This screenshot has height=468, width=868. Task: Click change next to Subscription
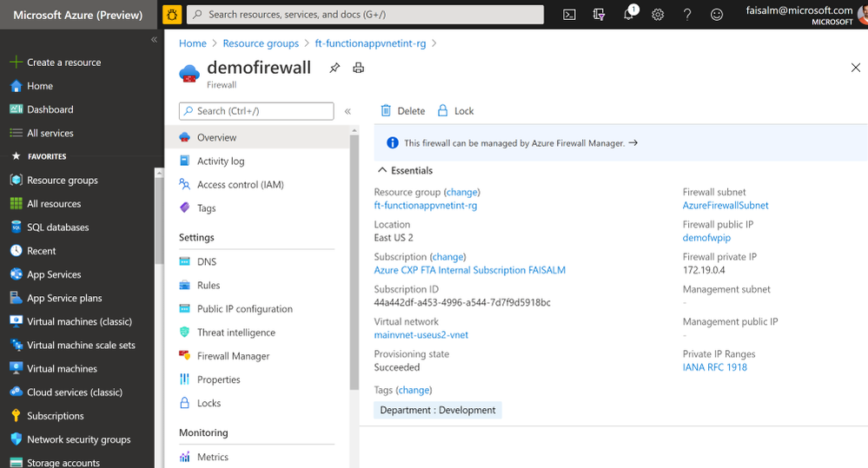click(447, 257)
